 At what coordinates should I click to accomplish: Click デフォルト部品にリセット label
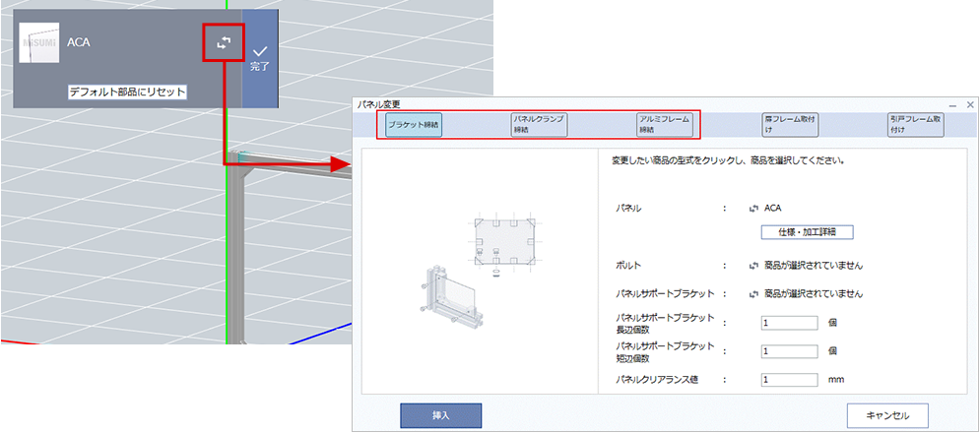pos(127,92)
